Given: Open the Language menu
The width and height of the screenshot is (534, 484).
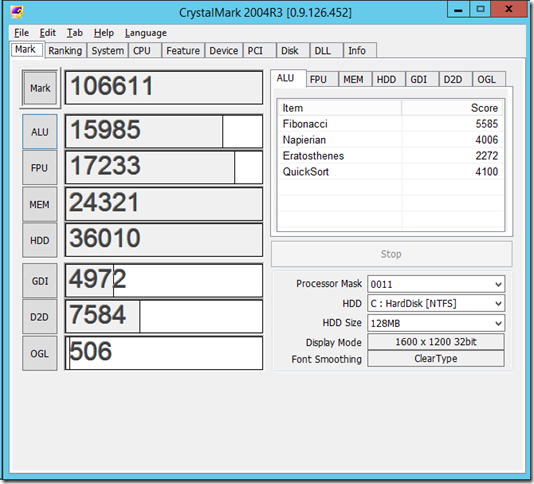Looking at the screenshot, I should click(146, 33).
